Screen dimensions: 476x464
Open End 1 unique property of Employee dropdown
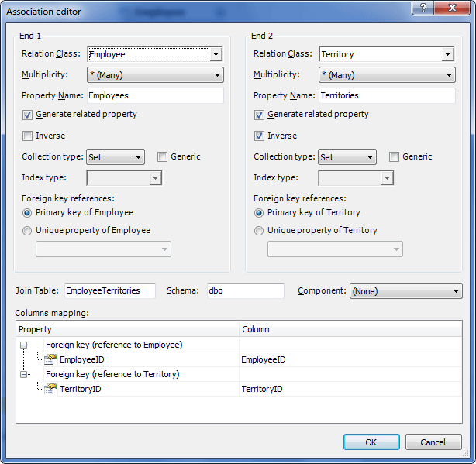(x=104, y=249)
